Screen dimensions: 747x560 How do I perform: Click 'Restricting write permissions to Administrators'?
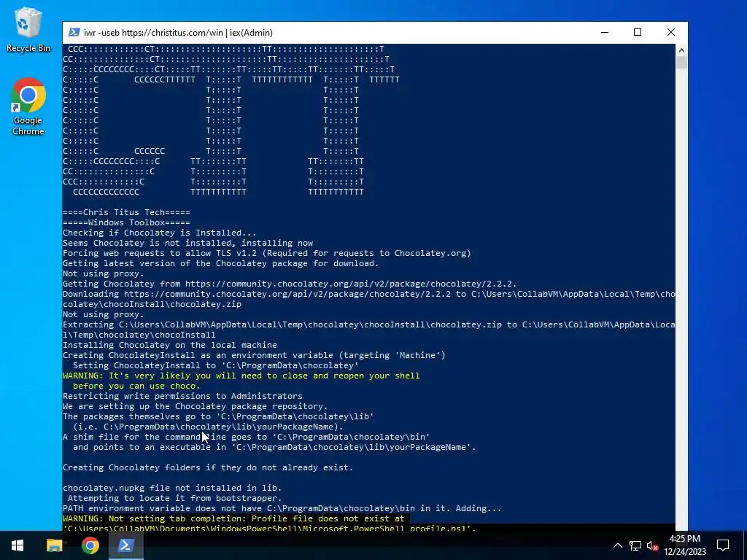click(x=182, y=396)
